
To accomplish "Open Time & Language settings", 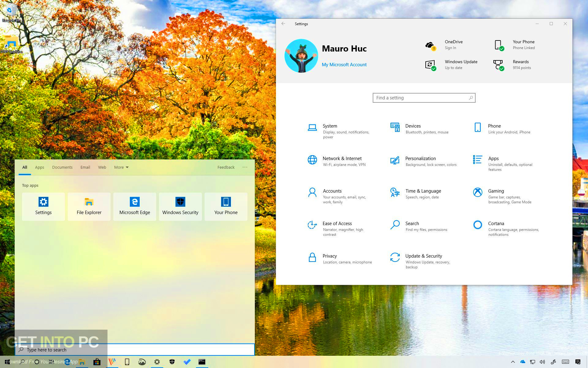I will [416, 194].
